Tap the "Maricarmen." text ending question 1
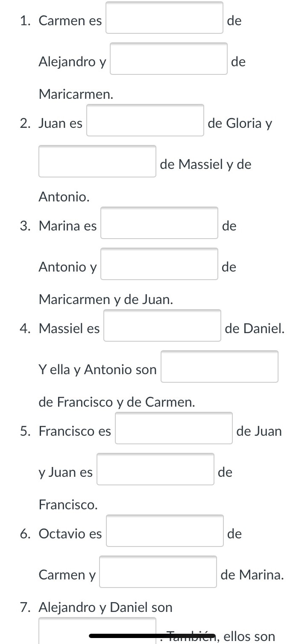302x644 pixels. [76, 95]
